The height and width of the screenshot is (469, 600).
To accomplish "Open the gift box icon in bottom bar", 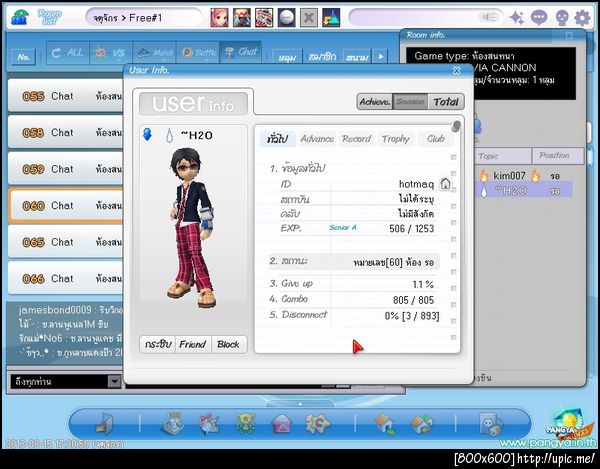I will coord(209,423).
